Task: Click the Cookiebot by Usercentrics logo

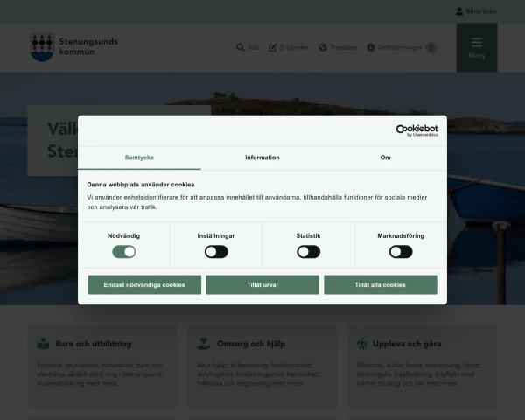Action: tap(416, 130)
